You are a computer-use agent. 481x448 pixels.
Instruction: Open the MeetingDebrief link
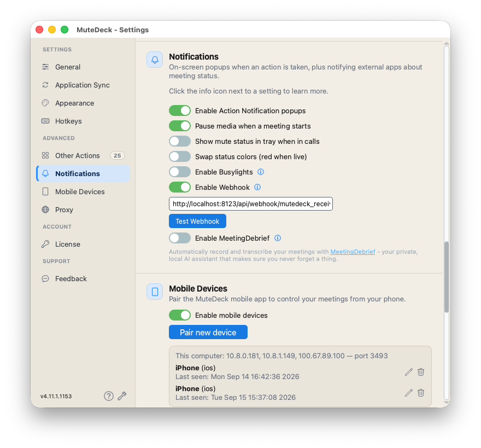[353, 252]
